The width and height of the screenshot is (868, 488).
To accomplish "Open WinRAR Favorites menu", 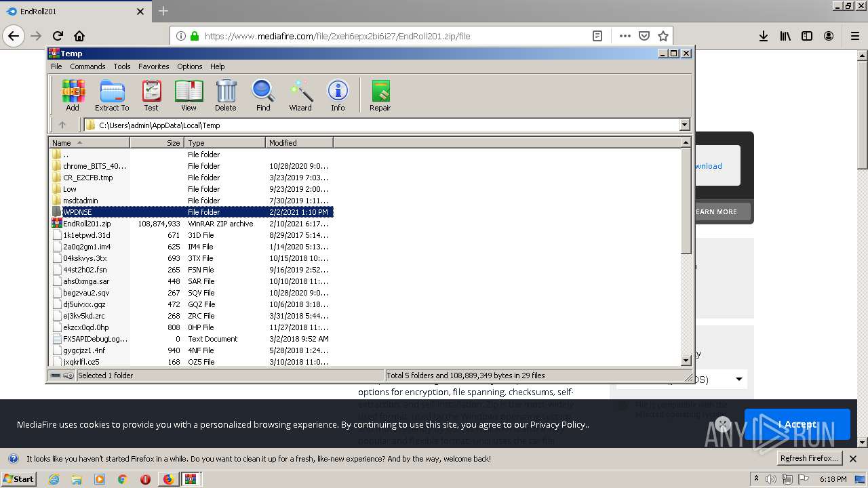I will pos(154,66).
